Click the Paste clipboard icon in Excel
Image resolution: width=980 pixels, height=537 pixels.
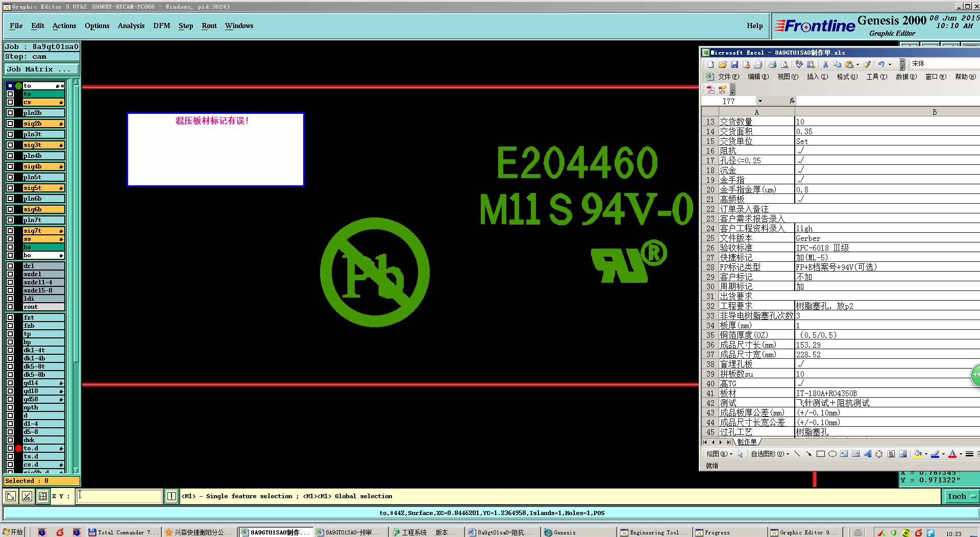[849, 64]
